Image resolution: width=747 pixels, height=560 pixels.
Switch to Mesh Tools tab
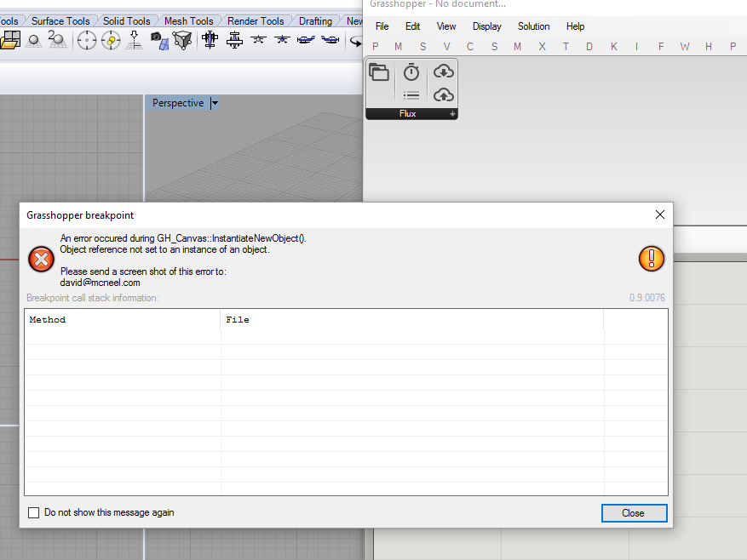pos(188,21)
